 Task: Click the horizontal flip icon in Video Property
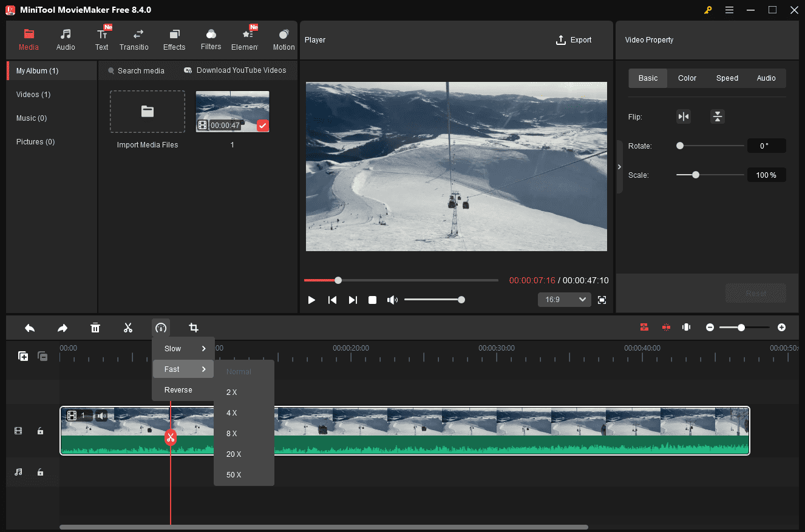(x=684, y=116)
